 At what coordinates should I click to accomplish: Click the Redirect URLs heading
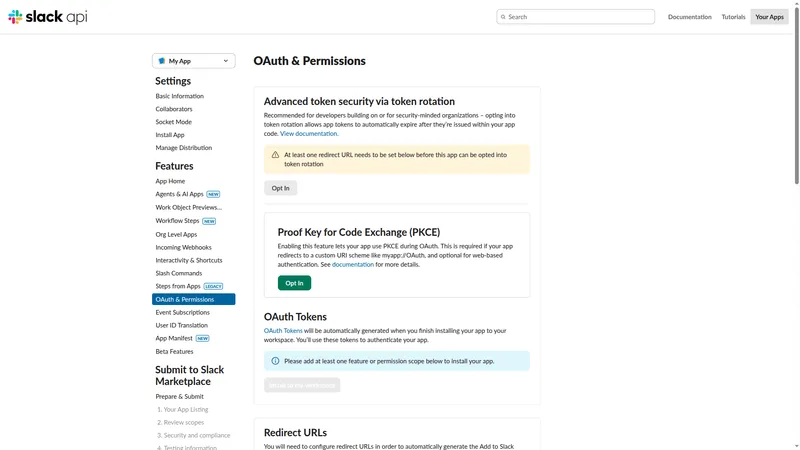tap(295, 432)
